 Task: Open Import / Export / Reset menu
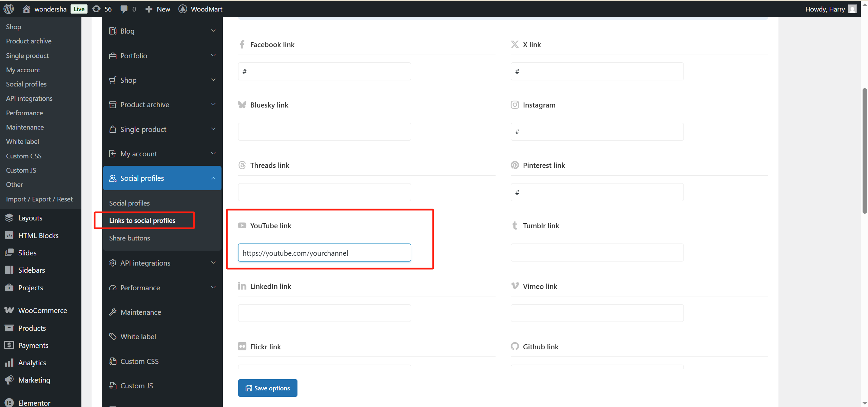click(x=39, y=199)
